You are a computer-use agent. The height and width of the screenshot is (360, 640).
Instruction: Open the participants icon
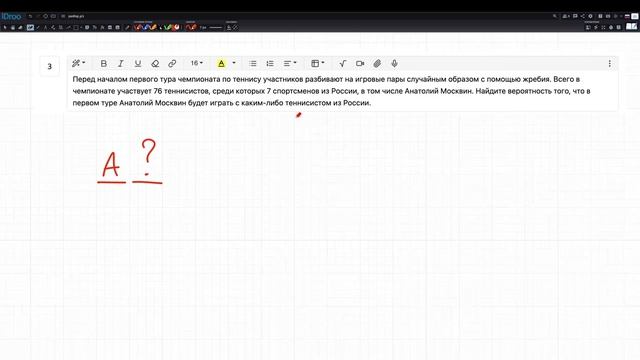[566, 16]
